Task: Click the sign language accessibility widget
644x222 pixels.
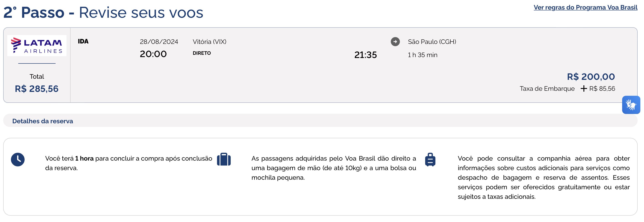Action: coord(631,105)
